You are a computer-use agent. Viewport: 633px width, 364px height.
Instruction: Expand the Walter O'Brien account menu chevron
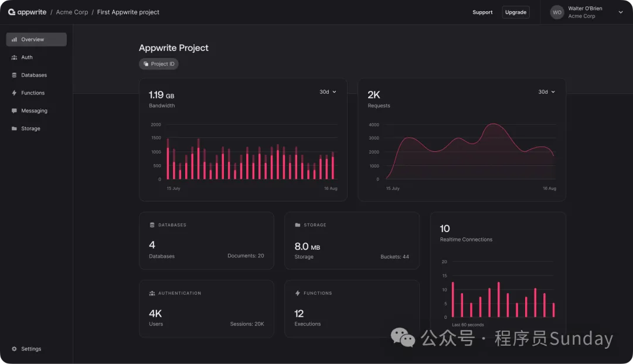click(x=621, y=12)
